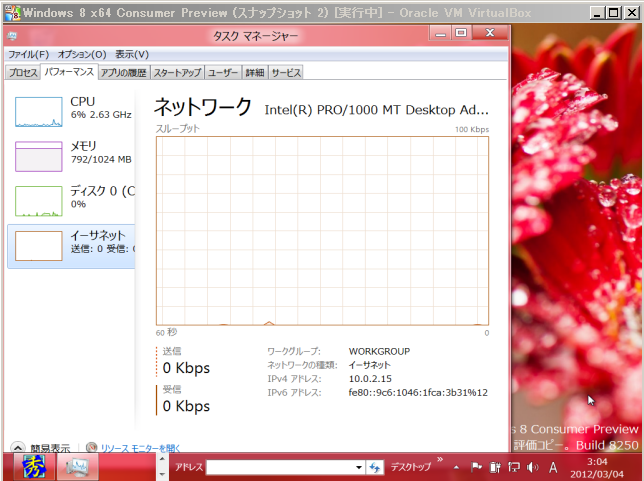
Task: Click the taskbar address input field
Action: pos(280,468)
